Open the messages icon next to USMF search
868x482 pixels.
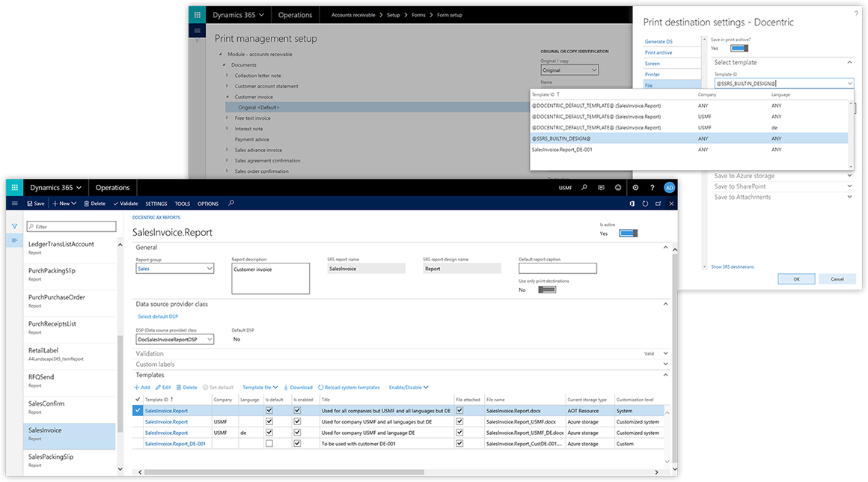click(601, 188)
